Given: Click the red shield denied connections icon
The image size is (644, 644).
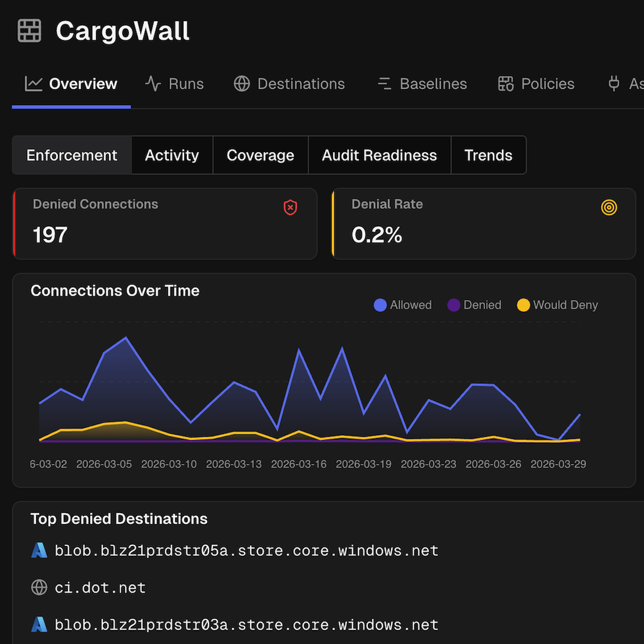Looking at the screenshot, I should pos(290,208).
